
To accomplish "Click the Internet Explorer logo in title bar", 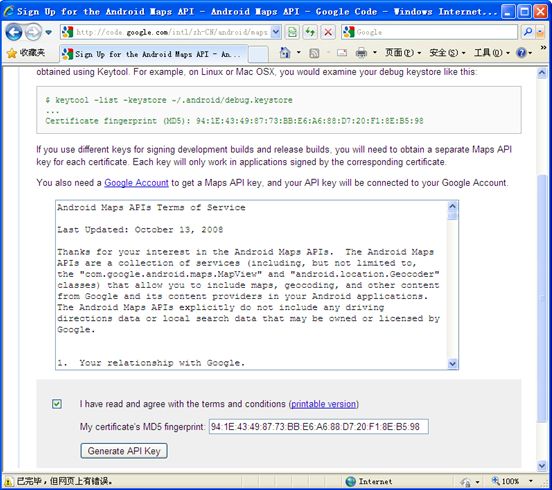I will point(8,11).
